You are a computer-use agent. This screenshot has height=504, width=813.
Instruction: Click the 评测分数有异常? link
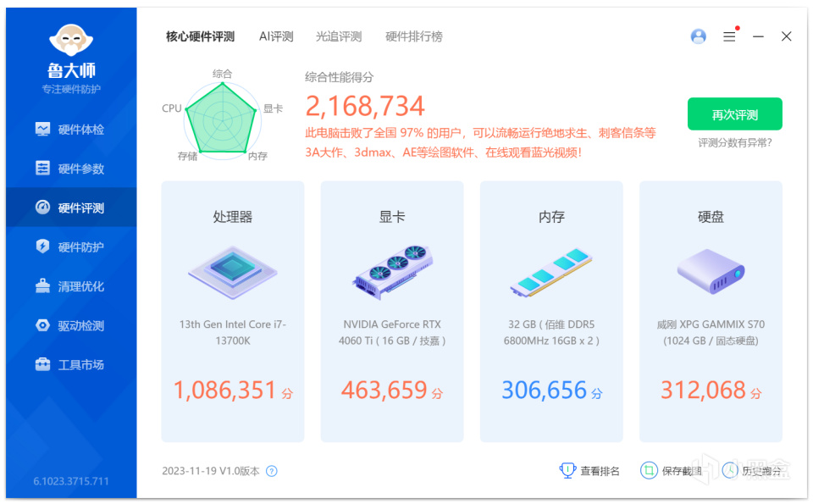tap(735, 142)
